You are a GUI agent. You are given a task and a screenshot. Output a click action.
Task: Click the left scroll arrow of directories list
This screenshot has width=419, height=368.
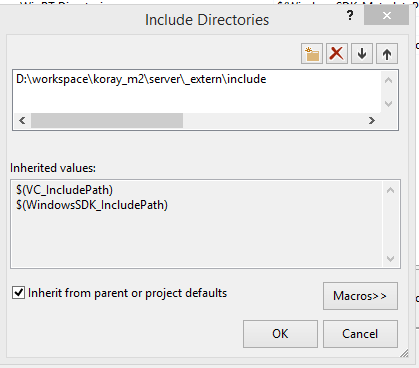click(x=22, y=120)
